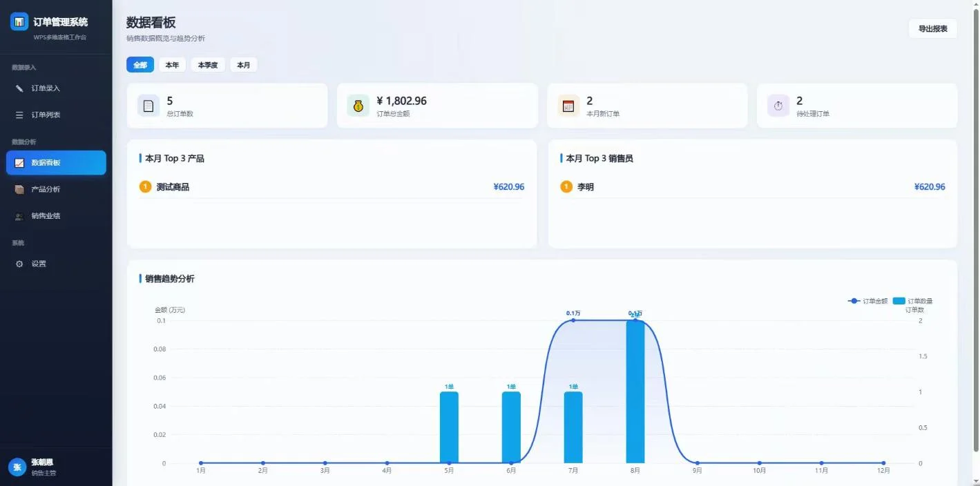The image size is (980, 486).
Task: Click the 本月新订单 label
Action: (603, 114)
